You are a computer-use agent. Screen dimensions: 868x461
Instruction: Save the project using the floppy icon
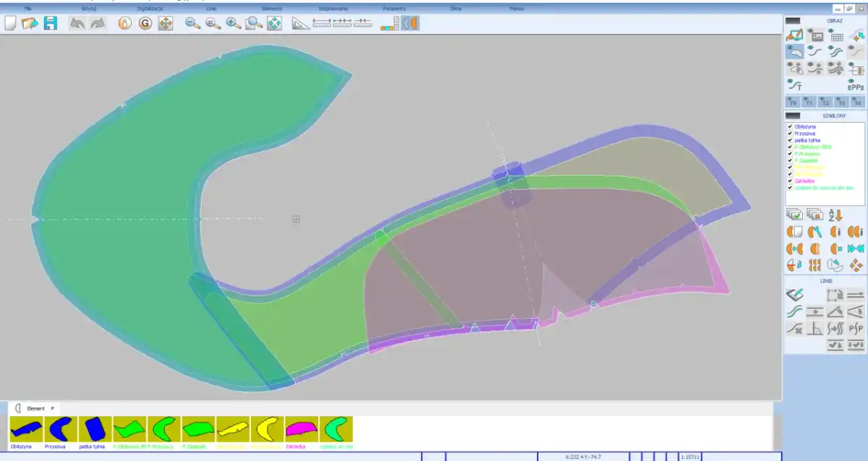50,24
